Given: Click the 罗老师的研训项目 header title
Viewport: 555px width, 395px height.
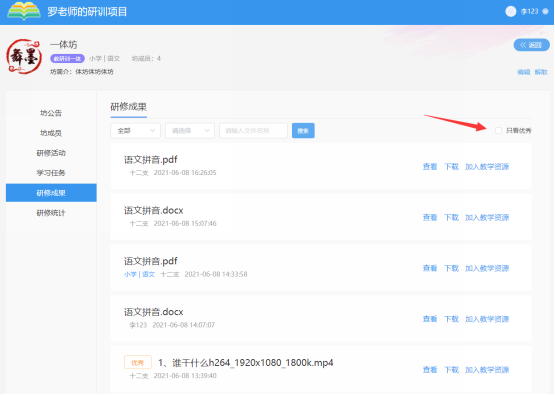Looking at the screenshot, I should pos(87,12).
